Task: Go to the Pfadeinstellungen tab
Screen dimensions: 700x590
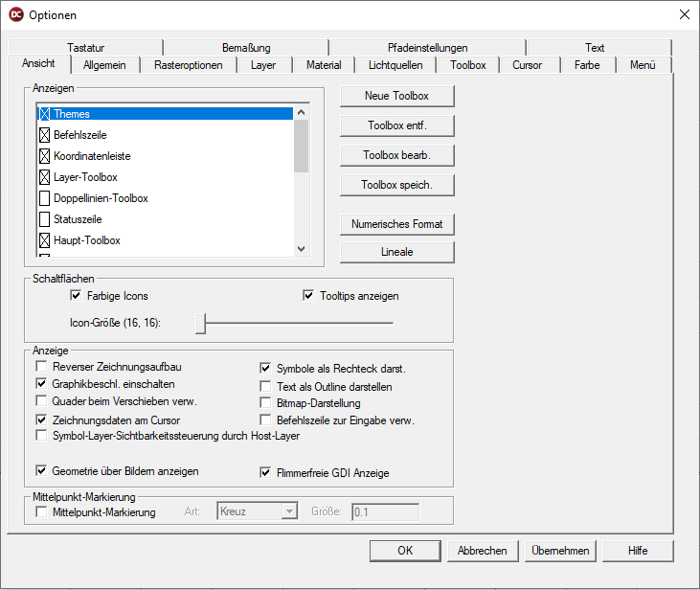Action: 427,48
